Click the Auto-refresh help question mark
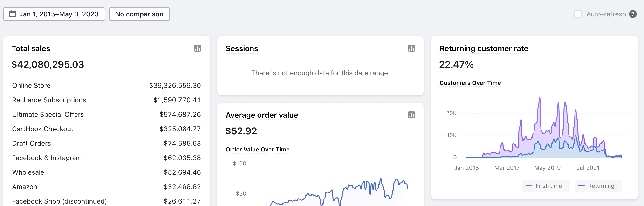The image size is (644, 206). pos(633,14)
